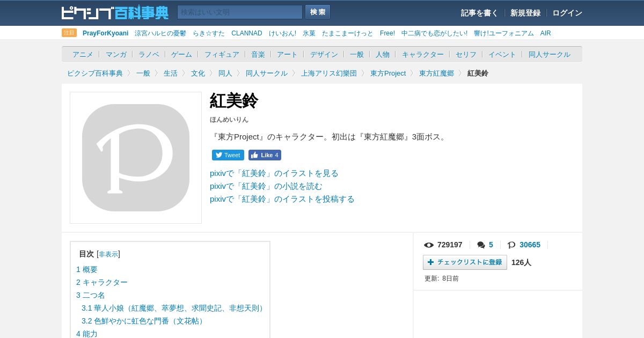
Task: Open 新規登録 sign-up link
Action: click(x=525, y=13)
